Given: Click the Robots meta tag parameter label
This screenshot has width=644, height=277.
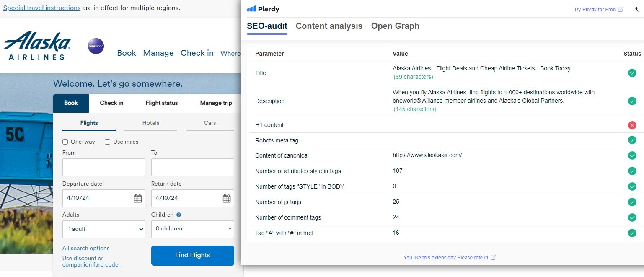Looking at the screenshot, I should click(x=277, y=140).
